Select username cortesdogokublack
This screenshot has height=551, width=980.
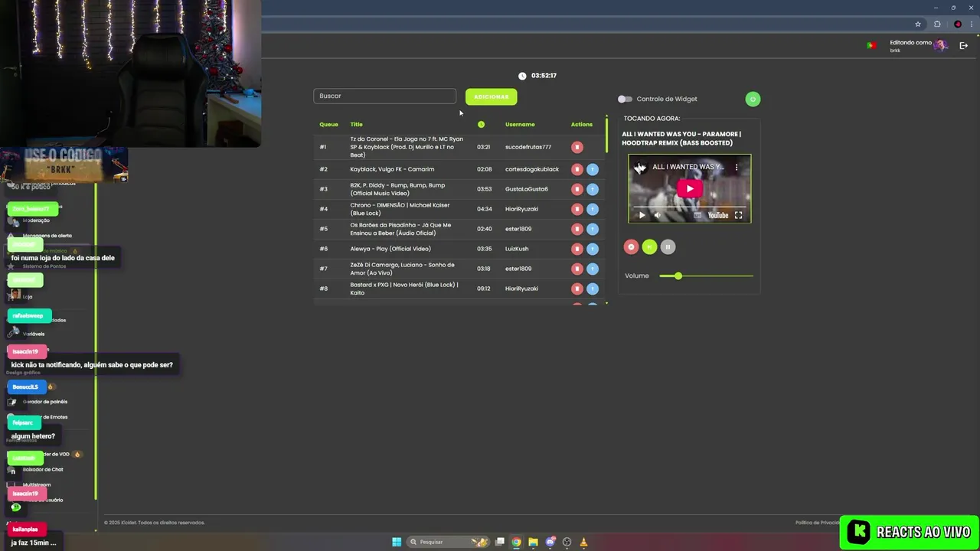[532, 169]
